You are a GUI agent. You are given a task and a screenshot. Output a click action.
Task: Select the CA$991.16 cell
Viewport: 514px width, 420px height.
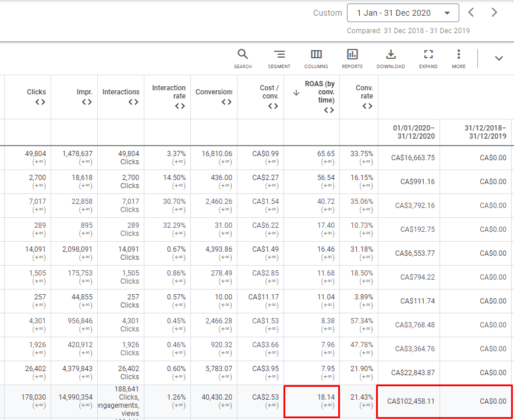click(x=417, y=182)
